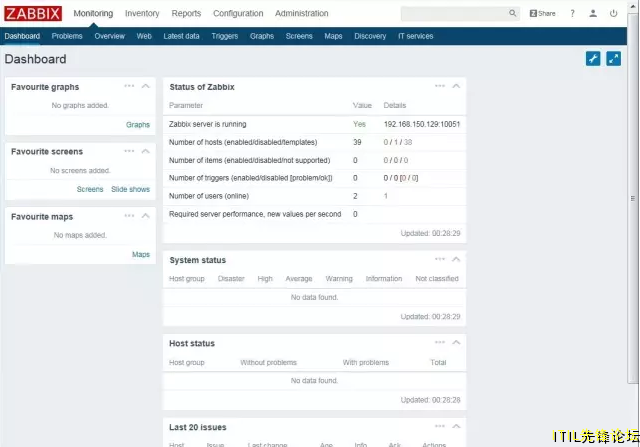Collapse the Host status widget
640x447 pixels.
456,342
